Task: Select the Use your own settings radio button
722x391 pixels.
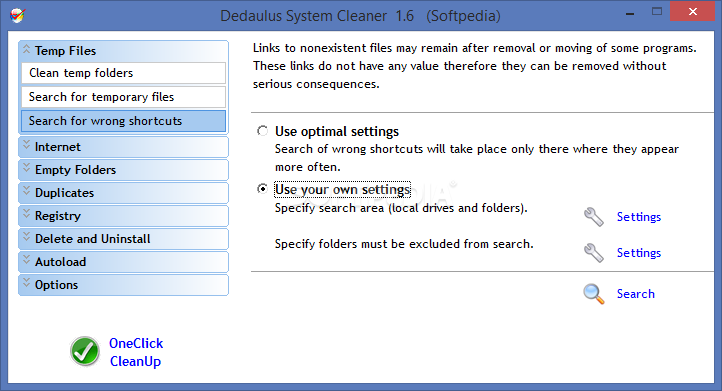Action: point(262,189)
